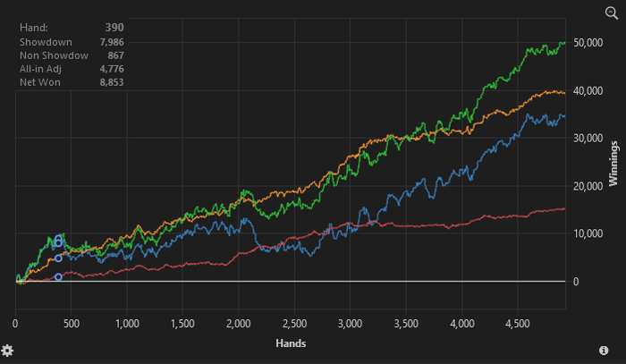Click the 'Non Showdow' legend label
The width and height of the screenshot is (626, 364).
54,55
